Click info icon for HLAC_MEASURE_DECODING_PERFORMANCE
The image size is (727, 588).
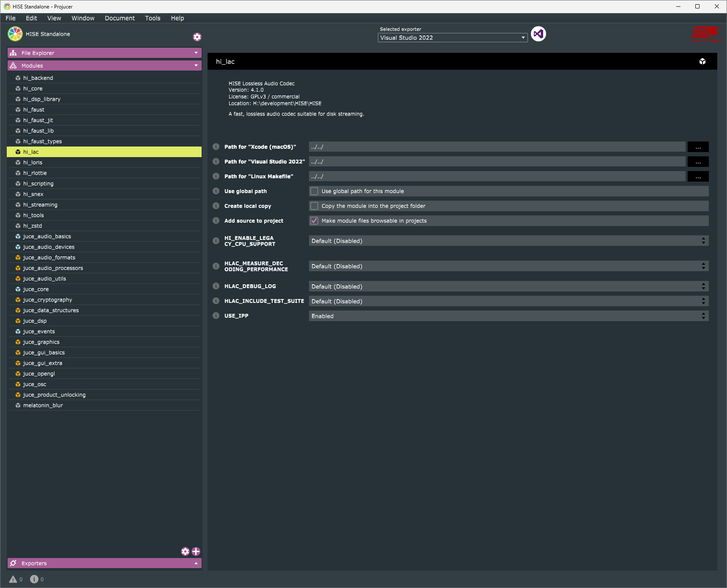[x=216, y=267]
